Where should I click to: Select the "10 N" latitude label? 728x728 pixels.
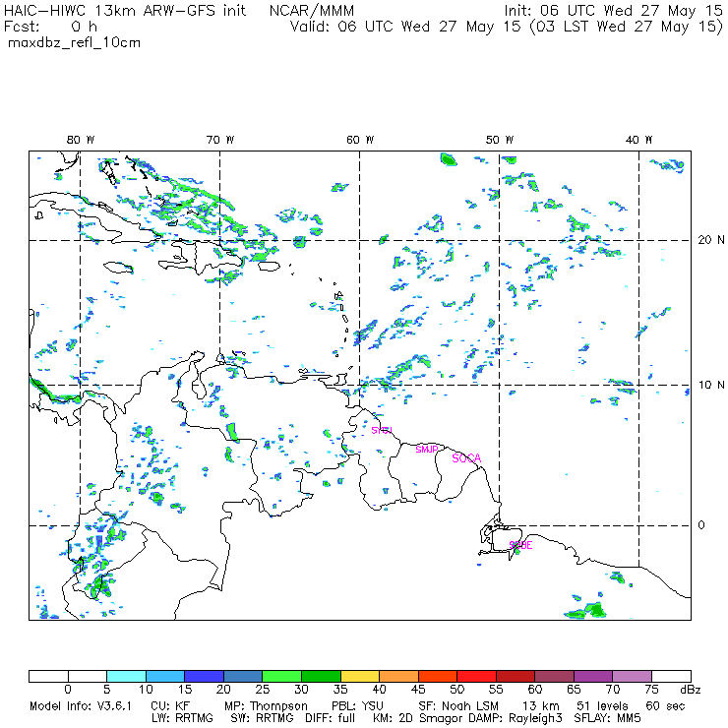pos(711,385)
